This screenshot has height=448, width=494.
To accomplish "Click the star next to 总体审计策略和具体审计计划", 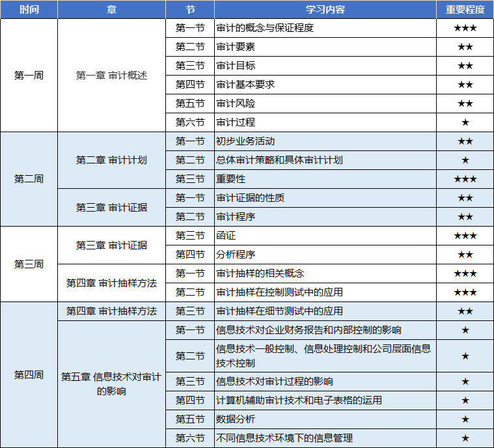I will tap(465, 160).
